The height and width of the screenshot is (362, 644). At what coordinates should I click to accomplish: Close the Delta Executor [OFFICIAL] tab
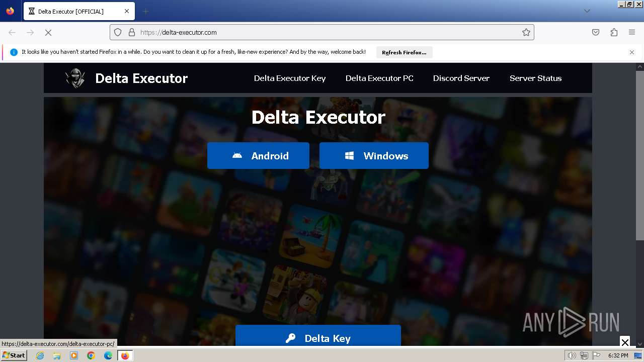127,11
